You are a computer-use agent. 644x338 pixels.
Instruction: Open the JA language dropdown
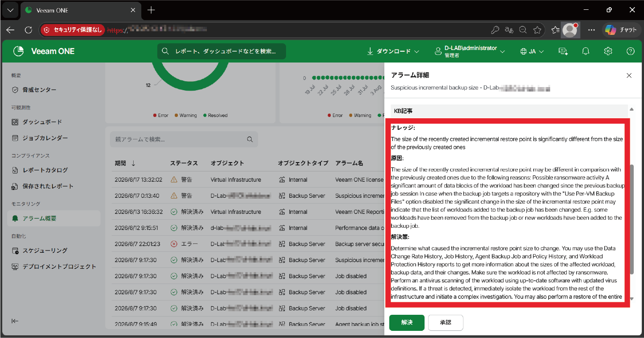click(532, 51)
